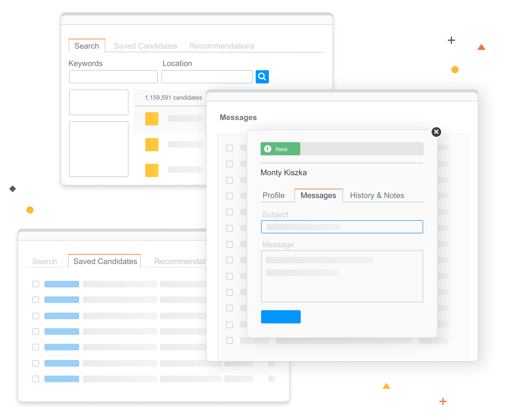Click the blue send button below Message

pyautogui.click(x=281, y=317)
